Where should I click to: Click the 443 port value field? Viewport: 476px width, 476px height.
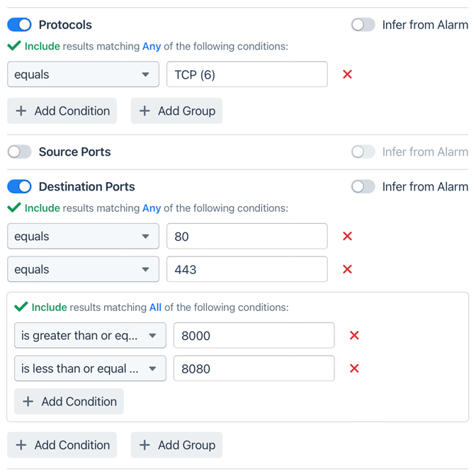tap(246, 269)
